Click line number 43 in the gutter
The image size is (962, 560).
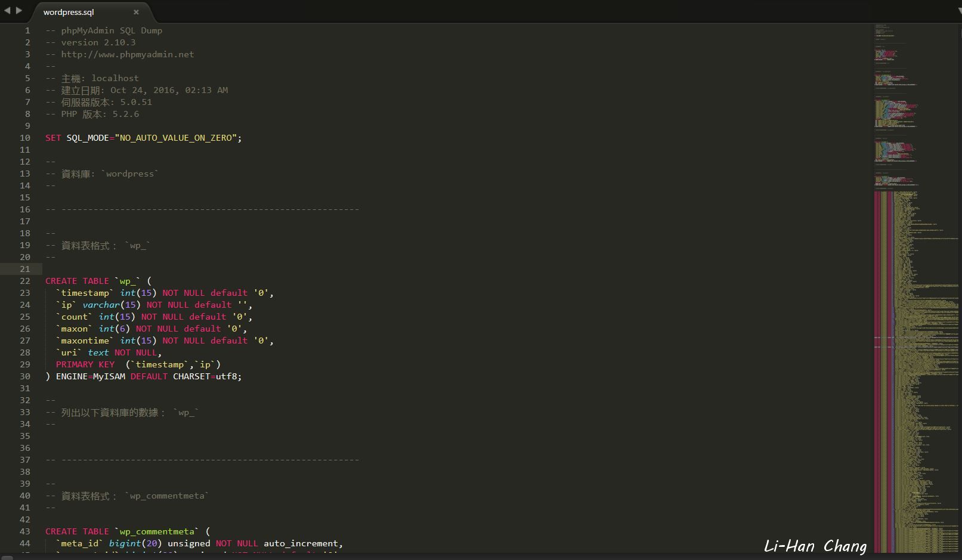(24, 531)
